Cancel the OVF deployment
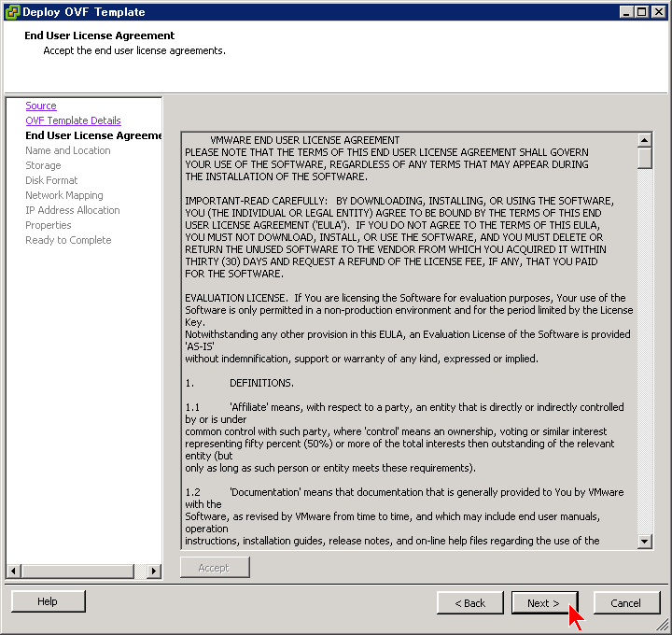The width and height of the screenshot is (672, 635). point(626,603)
